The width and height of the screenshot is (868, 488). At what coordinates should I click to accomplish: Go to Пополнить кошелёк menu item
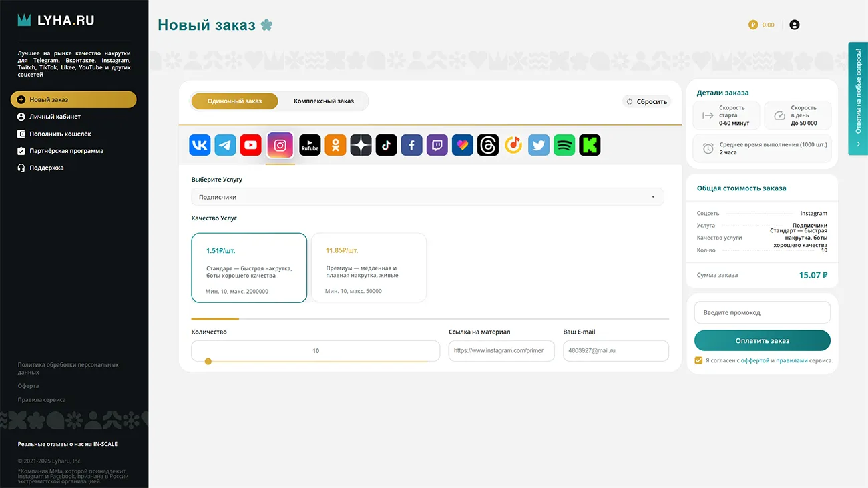click(60, 134)
